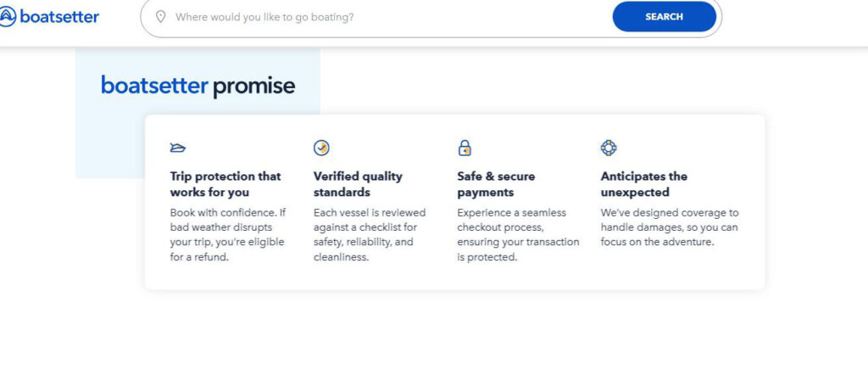Viewport: 868px width, 370px height.
Task: Select the 'Safe & secure payments' heading
Action: coord(496,184)
